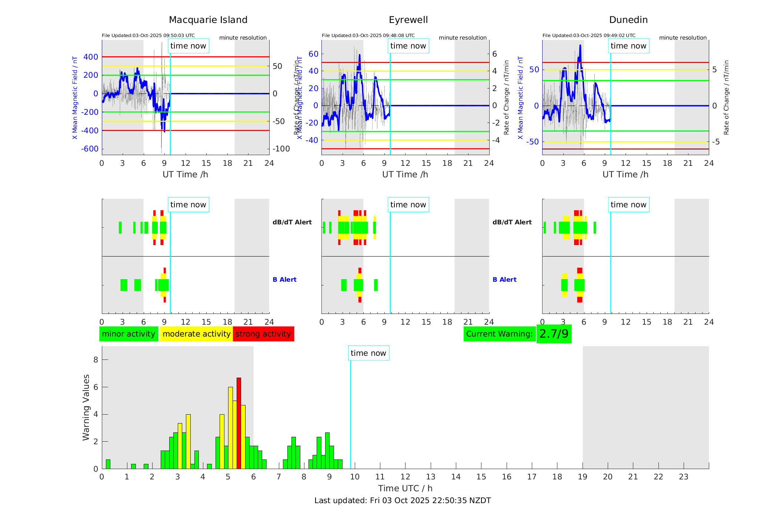Click the B Alert label beside Eyrewell panel
This screenshot has height=532, width=784.
click(504, 280)
